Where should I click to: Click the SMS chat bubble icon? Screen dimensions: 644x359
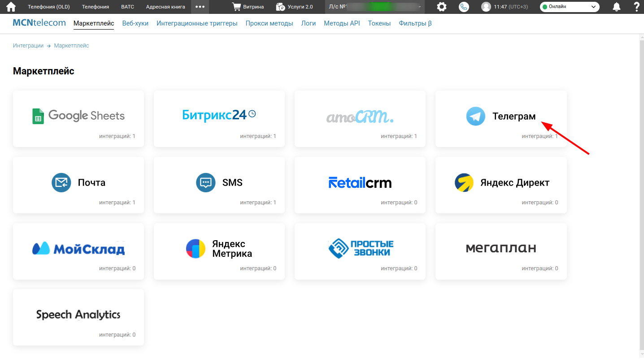tap(206, 182)
